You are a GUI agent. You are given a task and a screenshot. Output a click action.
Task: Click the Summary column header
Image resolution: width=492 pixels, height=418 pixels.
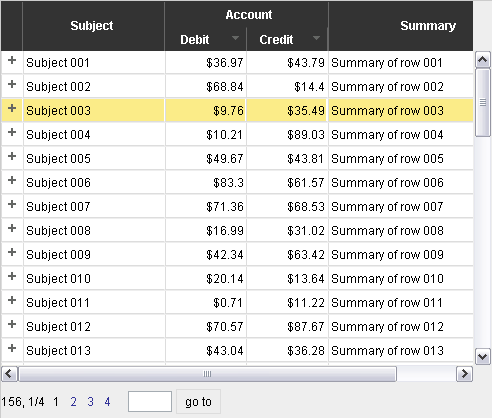(401, 26)
